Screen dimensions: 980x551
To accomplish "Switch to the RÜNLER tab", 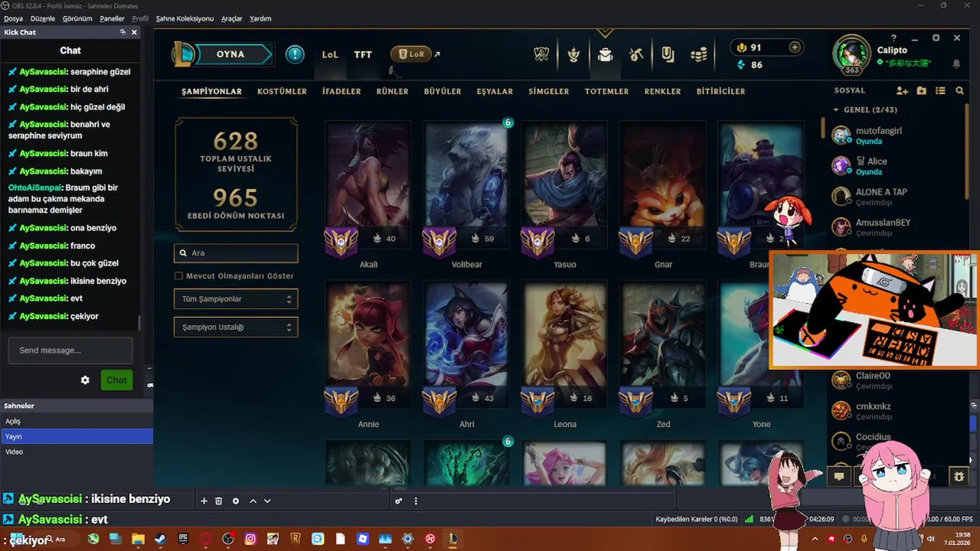I will (x=393, y=91).
